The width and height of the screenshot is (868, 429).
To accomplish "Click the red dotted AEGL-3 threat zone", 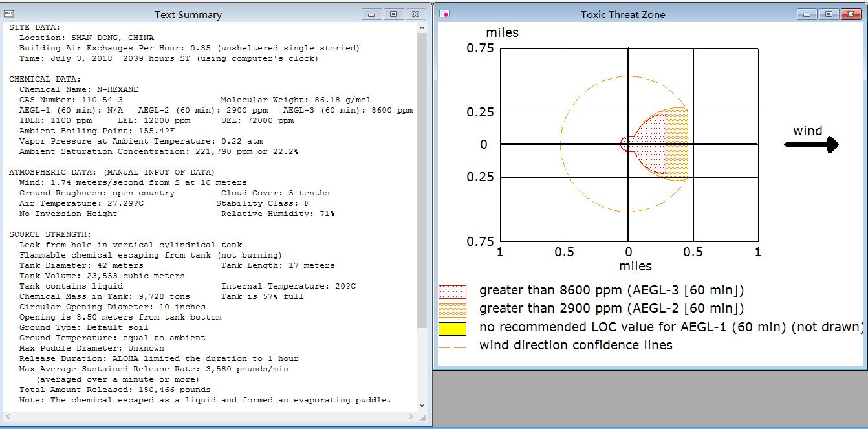I will pyautogui.click(x=650, y=144).
